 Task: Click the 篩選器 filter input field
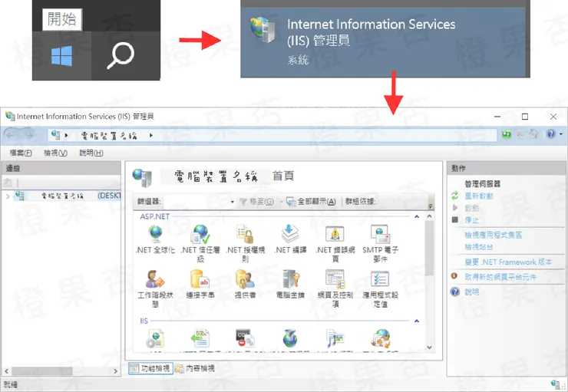pos(196,202)
